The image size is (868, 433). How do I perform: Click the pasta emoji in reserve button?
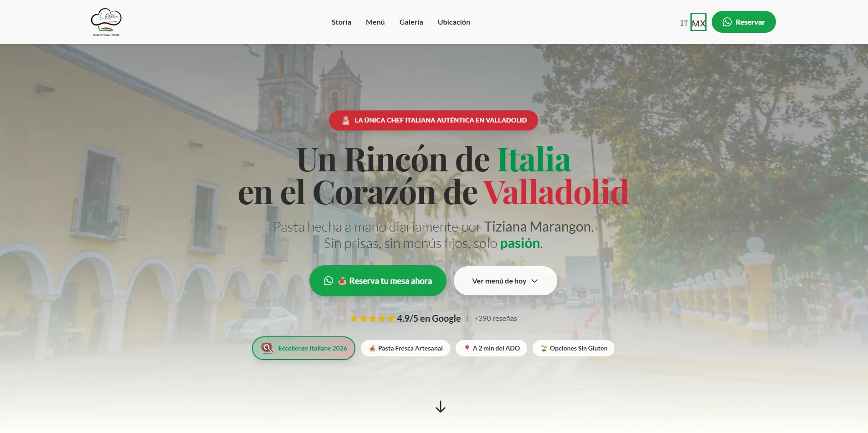[x=342, y=281]
